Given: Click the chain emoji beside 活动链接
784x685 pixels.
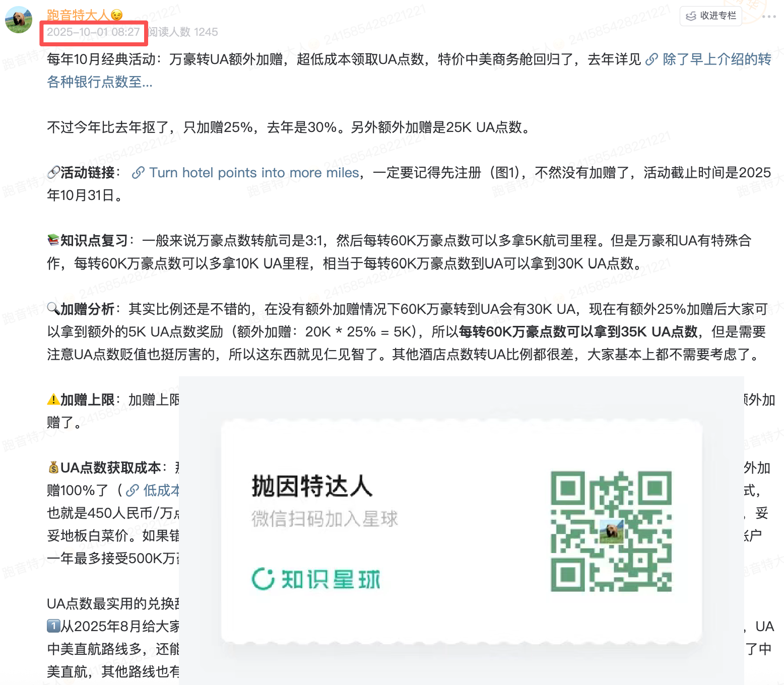Looking at the screenshot, I should coord(53,173).
